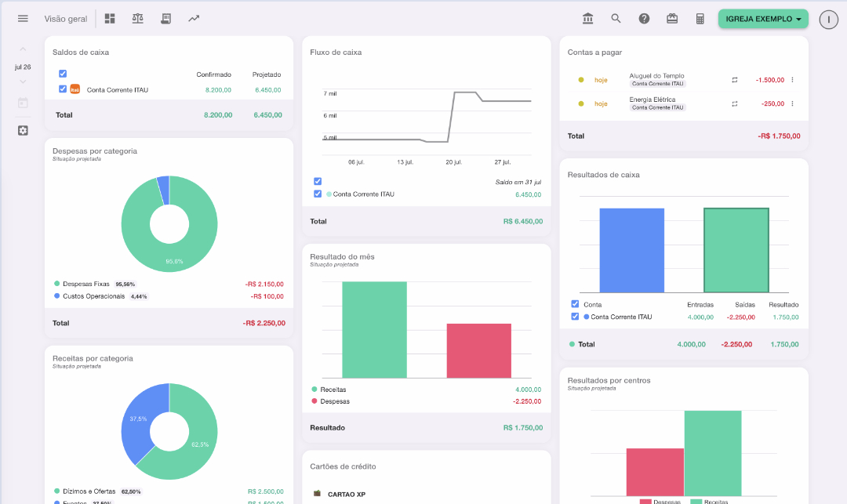
Task: Click blue 37,5% slice in Receitas donut
Action: [138, 419]
